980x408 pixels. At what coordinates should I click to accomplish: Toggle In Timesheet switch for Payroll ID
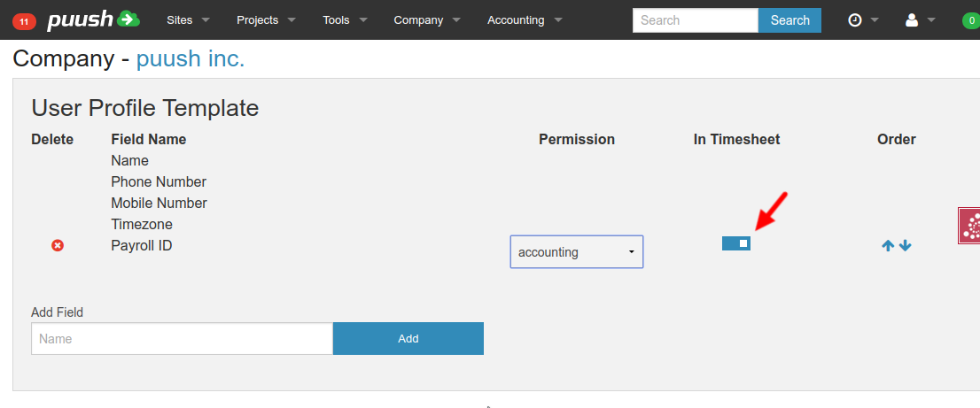coord(736,243)
